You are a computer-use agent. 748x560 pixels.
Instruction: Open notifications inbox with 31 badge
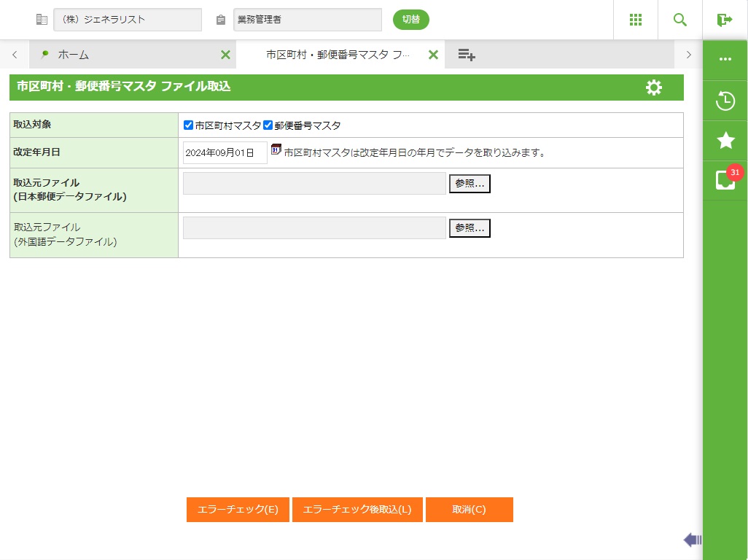tap(725, 180)
